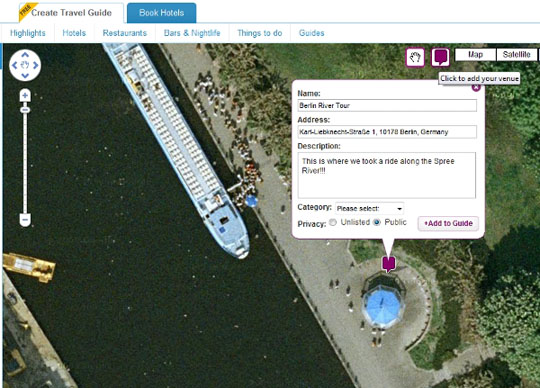Switch to Map view
Viewport: 540px width, 388px height.
point(475,54)
